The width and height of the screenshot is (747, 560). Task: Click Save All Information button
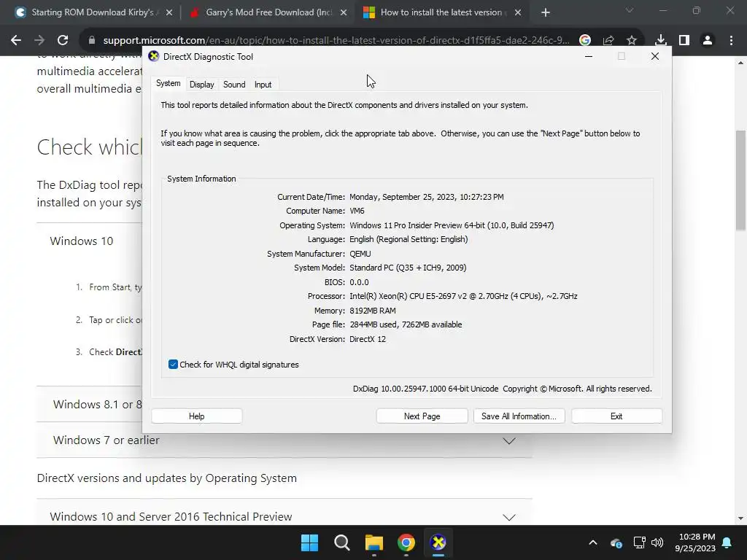click(x=519, y=416)
